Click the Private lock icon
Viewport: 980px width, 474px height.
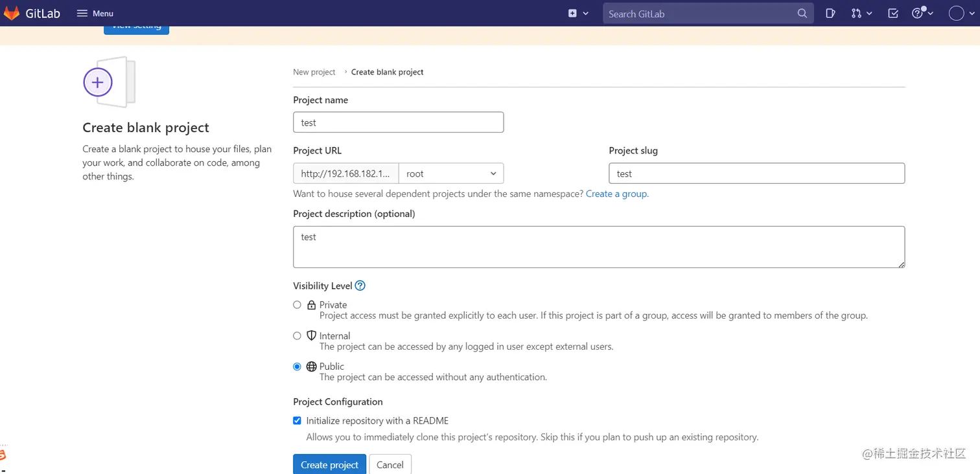311,304
